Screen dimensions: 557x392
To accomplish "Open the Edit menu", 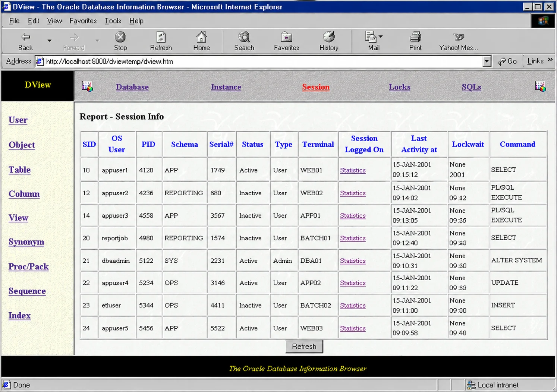I will [x=34, y=21].
